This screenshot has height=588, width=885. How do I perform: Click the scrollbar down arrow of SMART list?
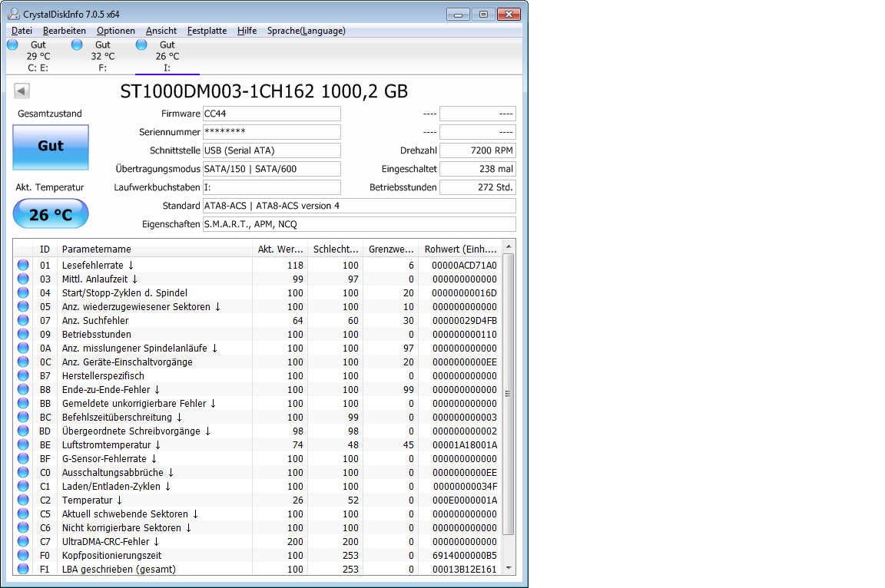point(509,568)
